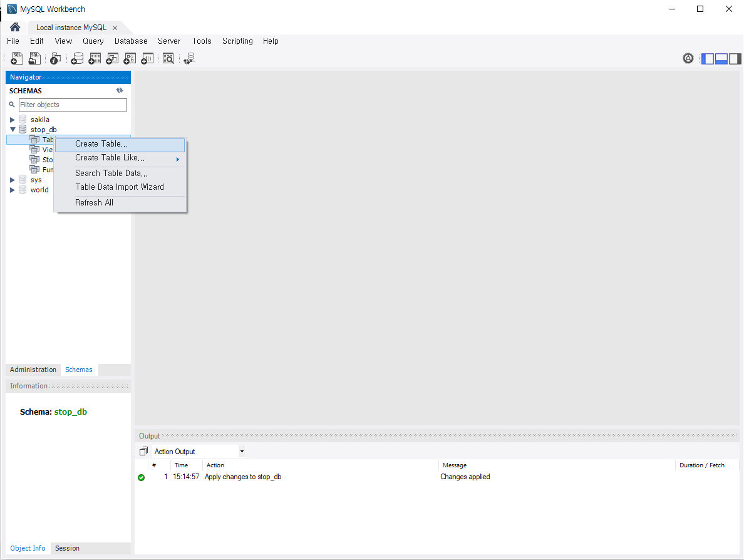Viewport: 744px width, 560px height.
Task: Expand the sys schema
Action: [13, 180]
